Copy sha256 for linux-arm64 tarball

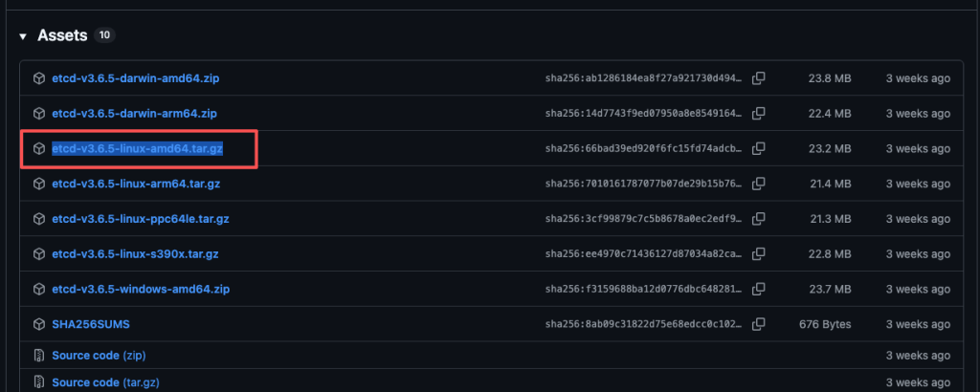pos(759,184)
